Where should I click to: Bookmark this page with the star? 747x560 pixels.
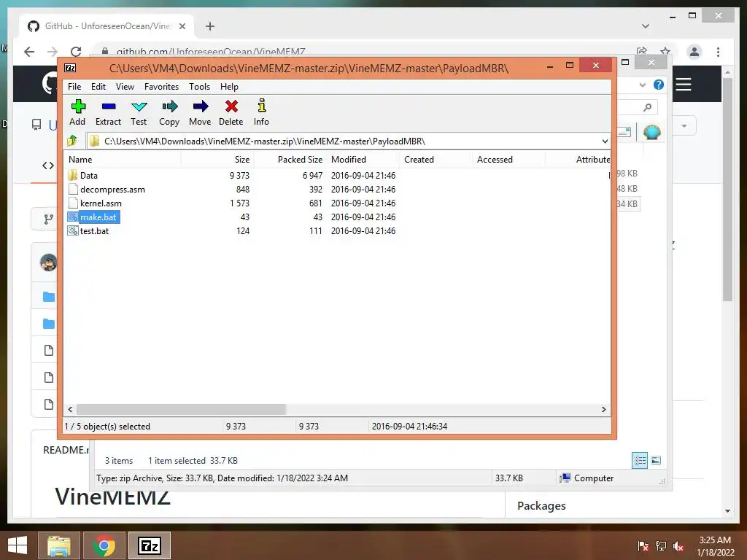[x=665, y=51]
